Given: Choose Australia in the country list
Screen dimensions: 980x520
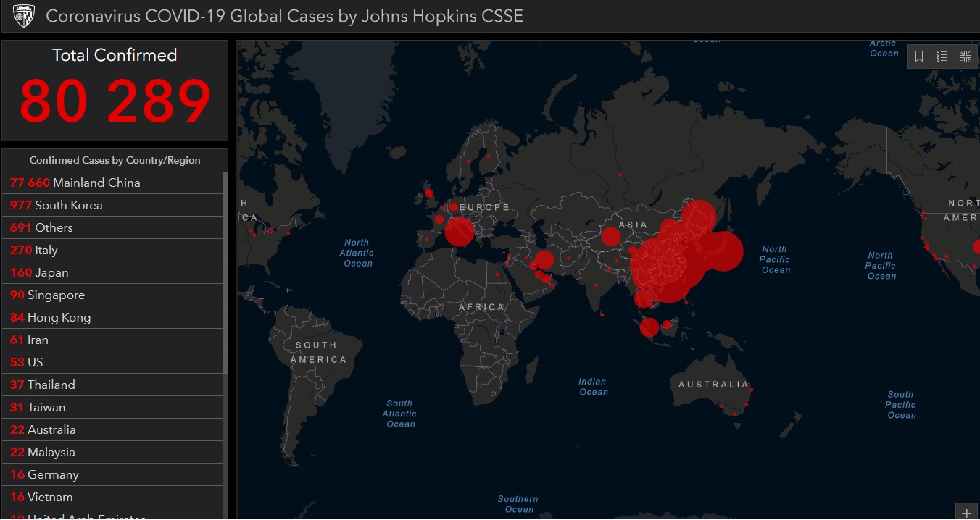Looking at the screenshot, I should (112, 429).
